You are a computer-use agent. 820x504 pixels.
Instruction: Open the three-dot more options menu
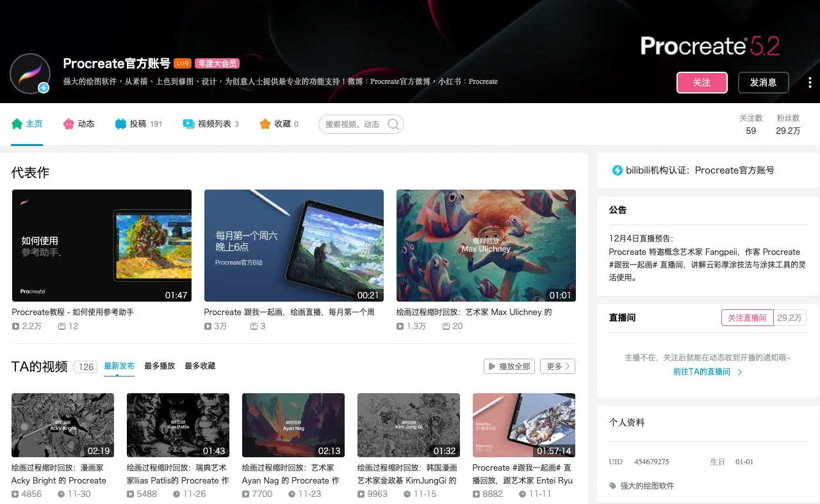pyautogui.click(x=810, y=83)
